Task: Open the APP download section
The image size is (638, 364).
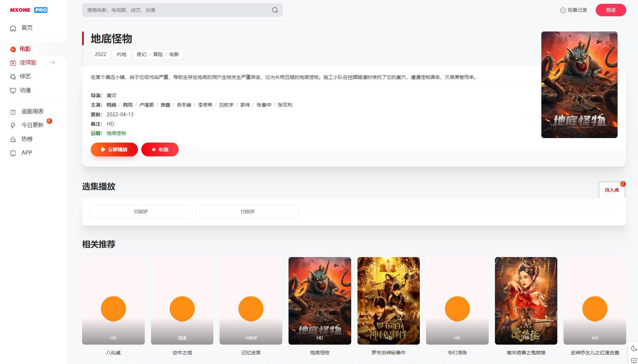Action: pos(26,153)
